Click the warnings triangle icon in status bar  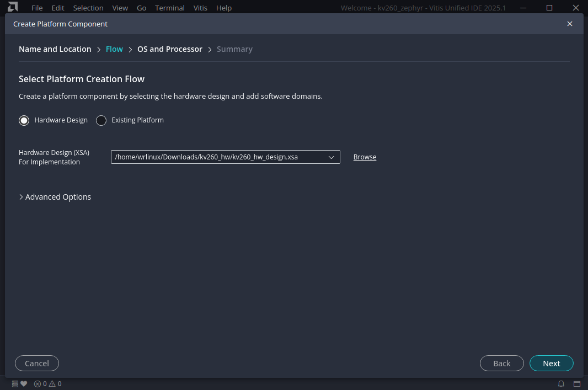(52, 384)
